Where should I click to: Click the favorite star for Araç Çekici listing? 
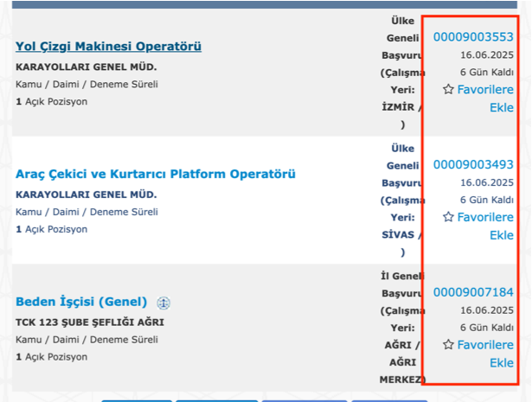click(x=448, y=218)
